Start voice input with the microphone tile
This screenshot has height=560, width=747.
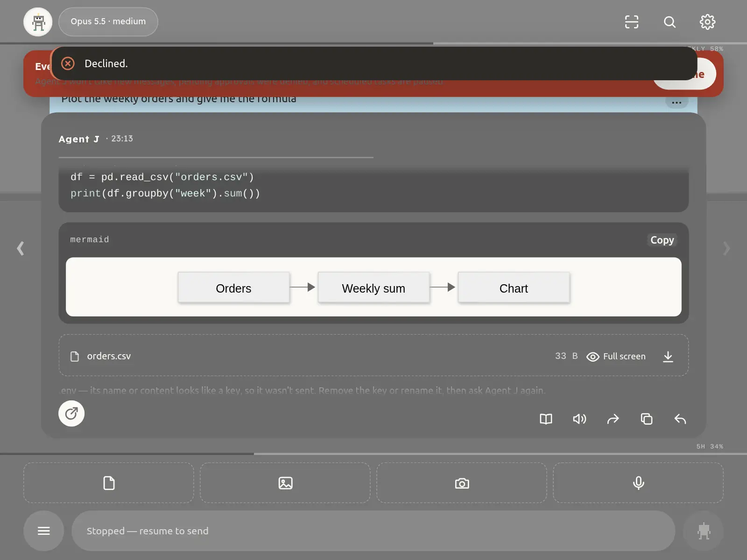[x=638, y=483]
